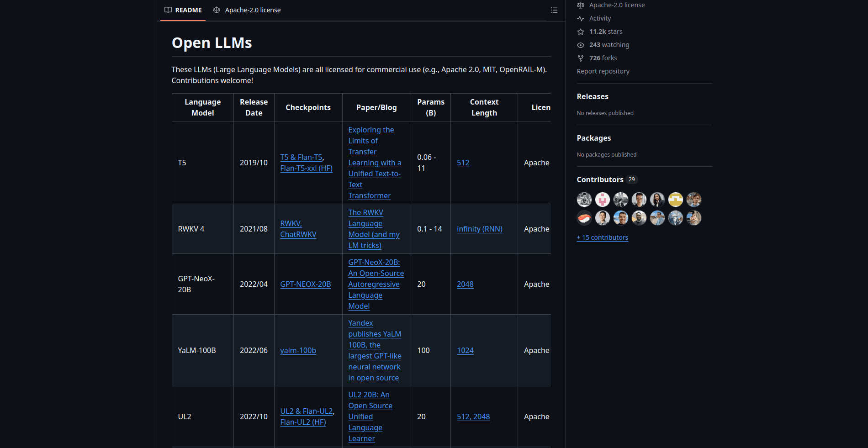Open the GPT-NEOX-20B checkpoint link

tap(306, 284)
